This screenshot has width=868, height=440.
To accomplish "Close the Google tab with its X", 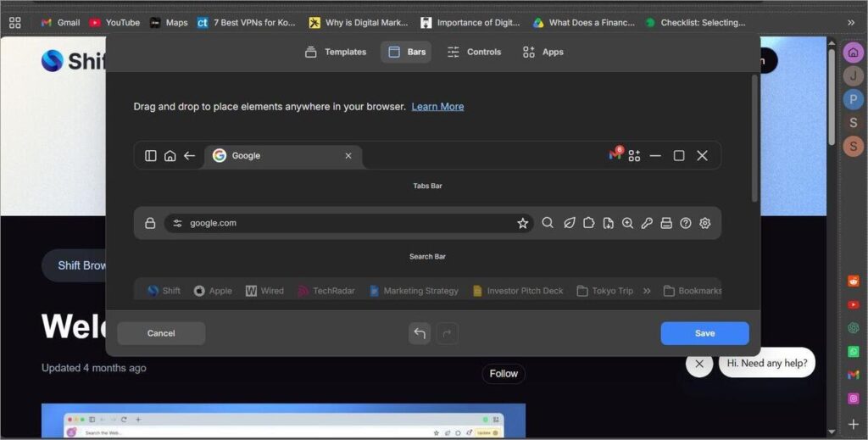I will pos(348,156).
